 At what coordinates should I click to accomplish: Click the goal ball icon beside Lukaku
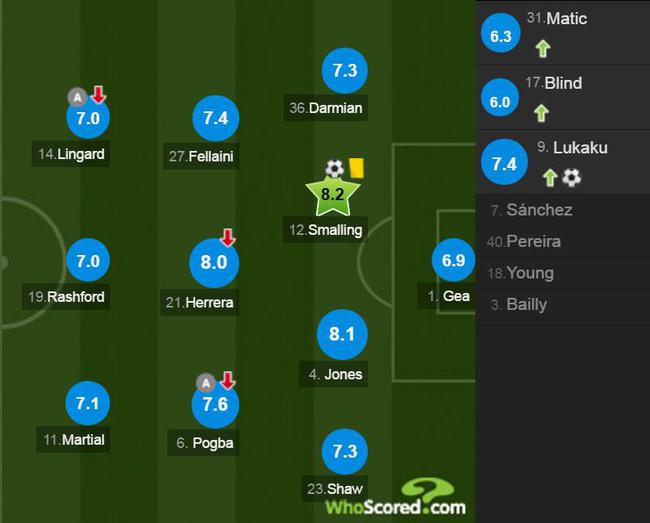(x=572, y=178)
